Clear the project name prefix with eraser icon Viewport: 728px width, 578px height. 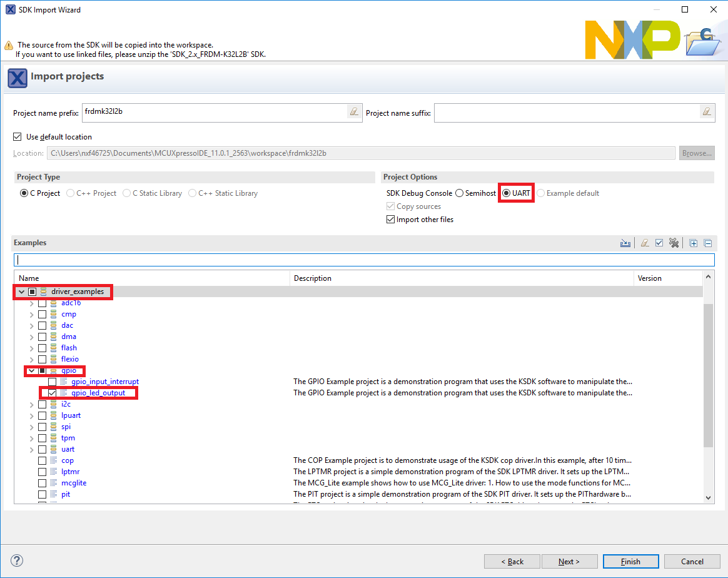(354, 112)
